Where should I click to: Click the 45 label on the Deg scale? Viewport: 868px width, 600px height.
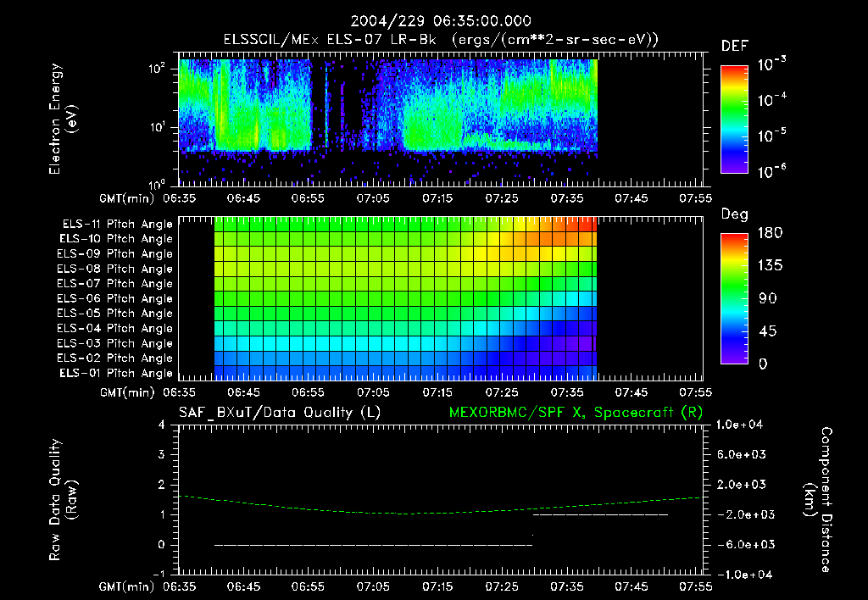(767, 331)
